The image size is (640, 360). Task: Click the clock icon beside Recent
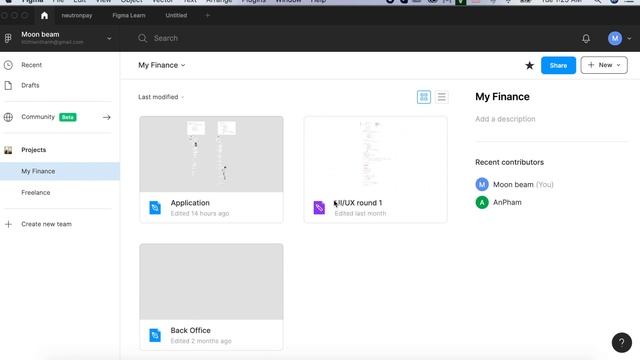[8, 65]
